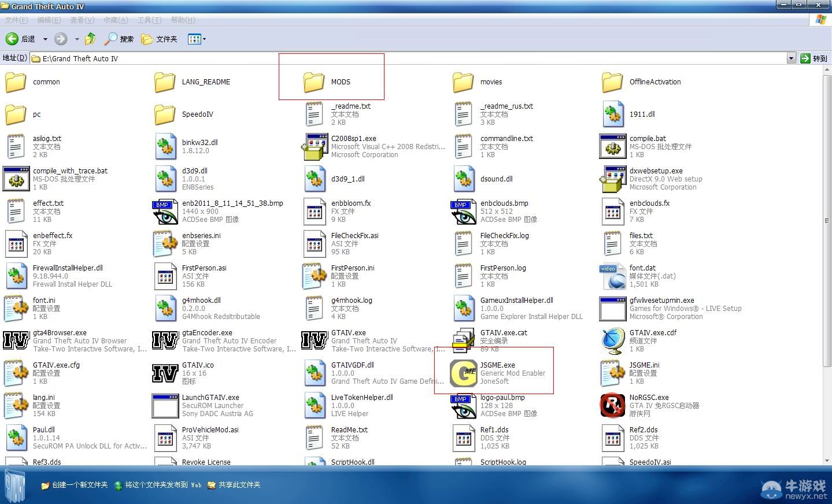Open the Edit (编辑) menu
832x504 pixels.
(x=49, y=20)
